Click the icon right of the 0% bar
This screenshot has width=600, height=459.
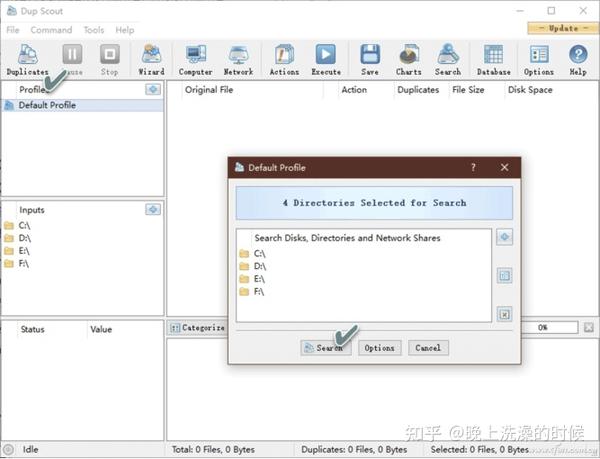[589, 327]
